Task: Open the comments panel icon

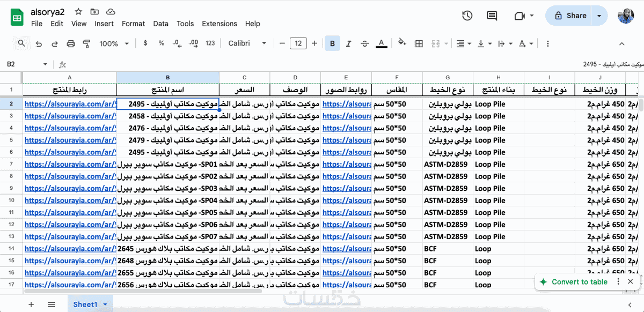Action: (492, 16)
